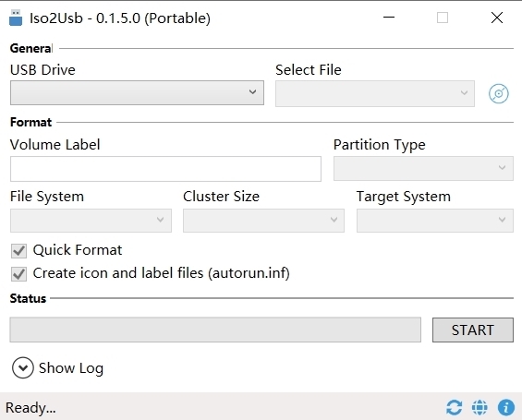
Task: Minimize the Iso2Usb window
Action: point(389,18)
